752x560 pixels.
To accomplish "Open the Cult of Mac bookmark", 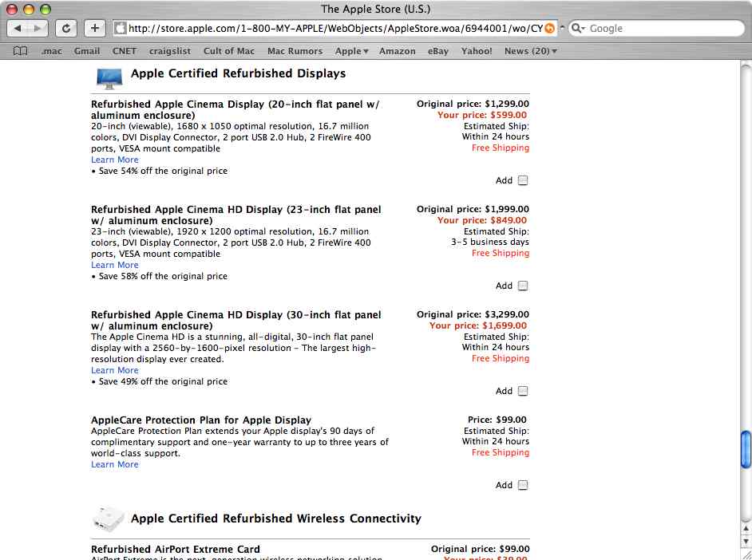I will click(x=229, y=51).
